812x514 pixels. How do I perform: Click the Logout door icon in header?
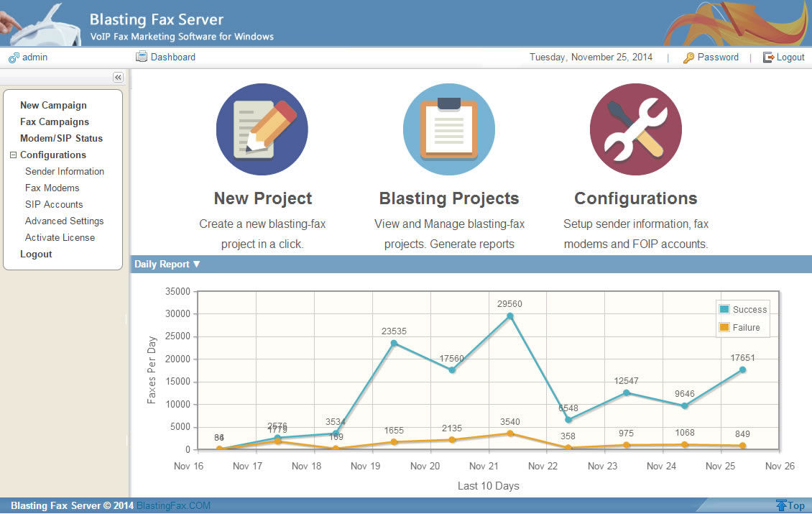tap(768, 58)
